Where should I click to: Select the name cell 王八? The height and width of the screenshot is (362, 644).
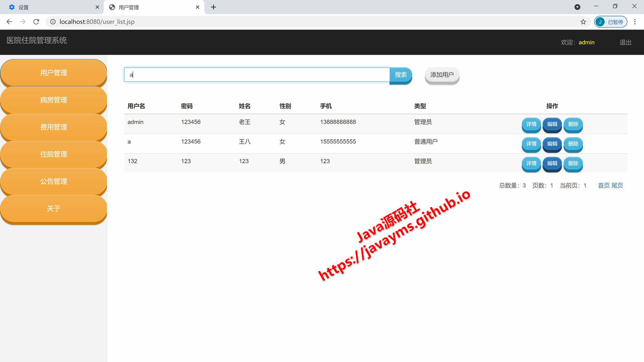click(245, 141)
